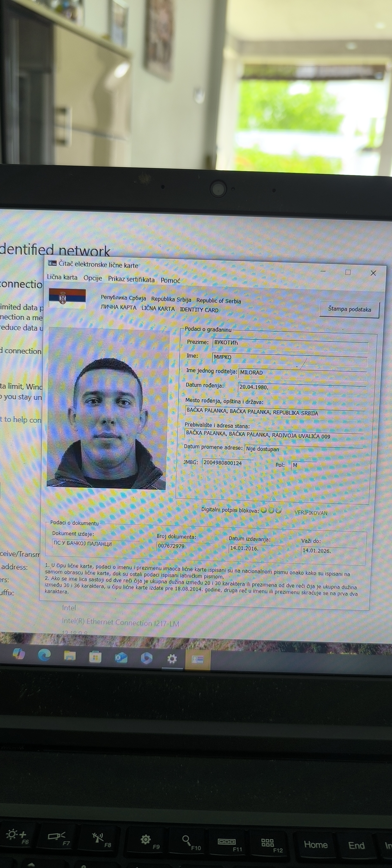The image size is (392, 868).
Task: Open Microsoft Store from the taskbar
Action: [95, 657]
